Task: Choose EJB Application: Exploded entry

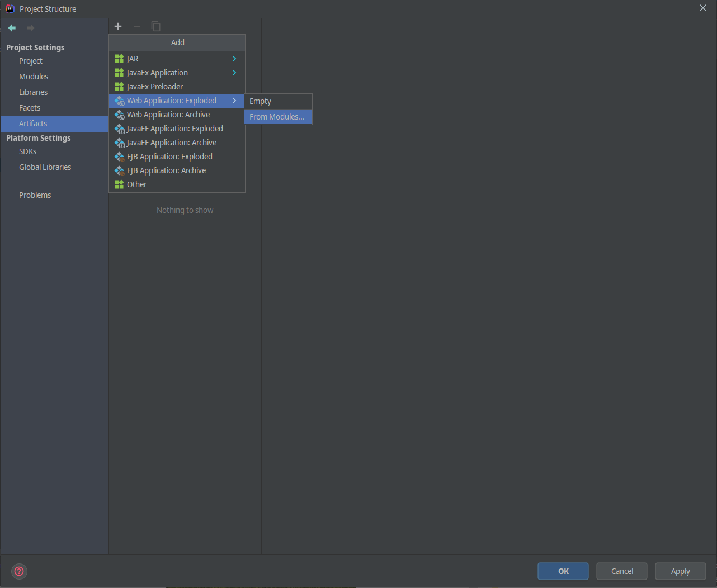Action: [x=177, y=157]
